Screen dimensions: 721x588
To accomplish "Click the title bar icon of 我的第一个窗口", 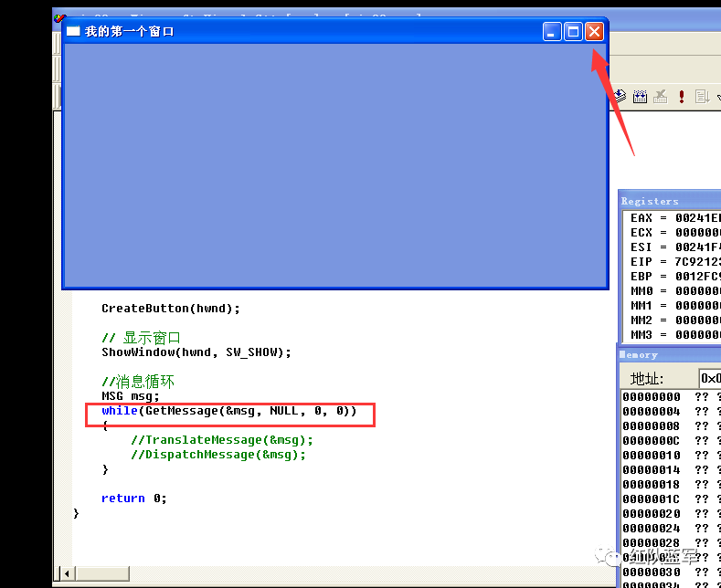I will (73, 31).
